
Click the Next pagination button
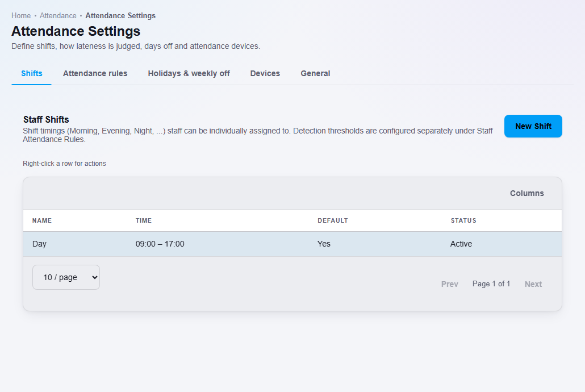pyautogui.click(x=533, y=284)
